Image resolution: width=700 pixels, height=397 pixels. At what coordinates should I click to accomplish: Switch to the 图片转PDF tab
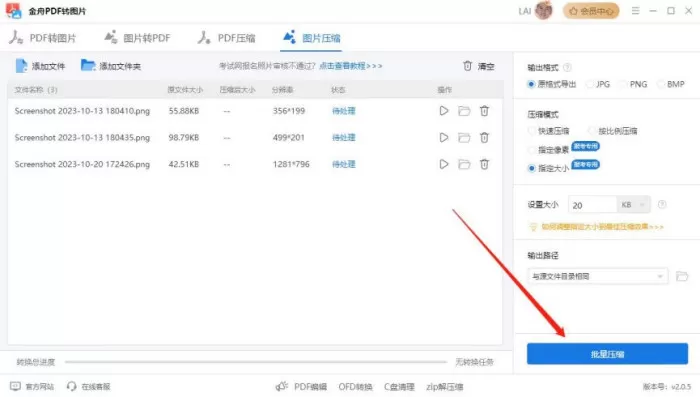pos(137,38)
